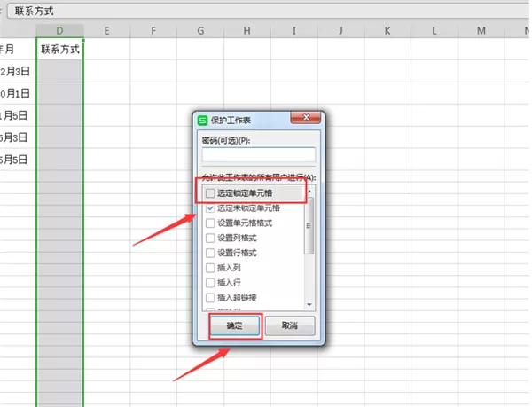Uncheck 选定未锁定单元格 option
The height and width of the screenshot is (407, 532).
pos(210,208)
